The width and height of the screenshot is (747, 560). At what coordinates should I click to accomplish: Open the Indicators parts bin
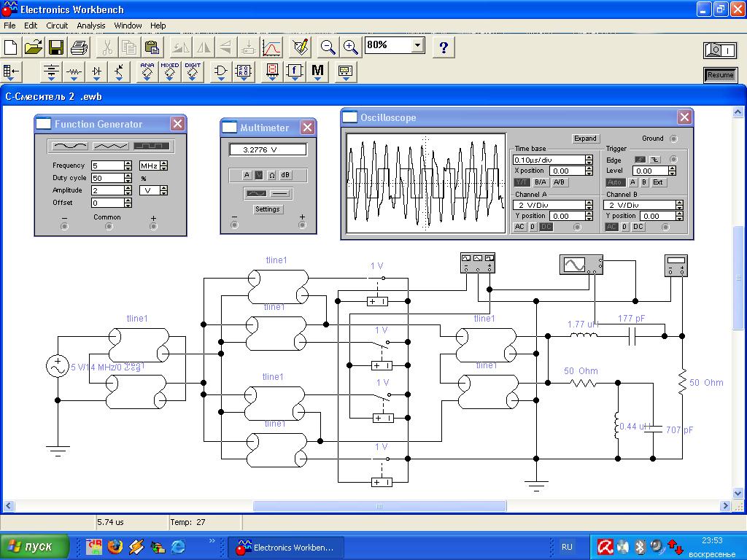click(x=272, y=71)
